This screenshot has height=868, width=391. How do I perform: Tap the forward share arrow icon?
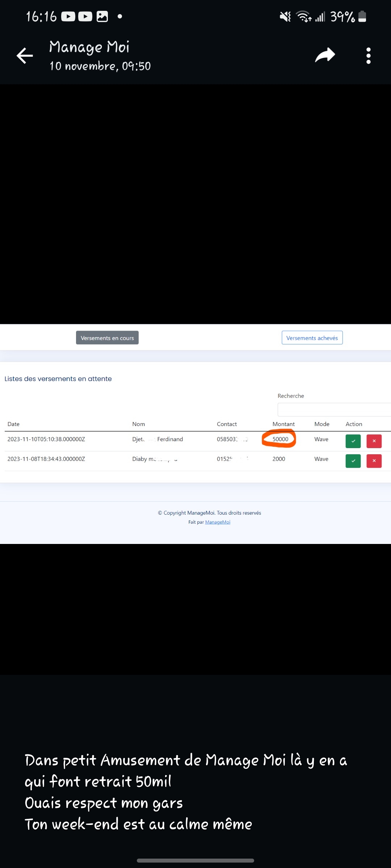325,55
